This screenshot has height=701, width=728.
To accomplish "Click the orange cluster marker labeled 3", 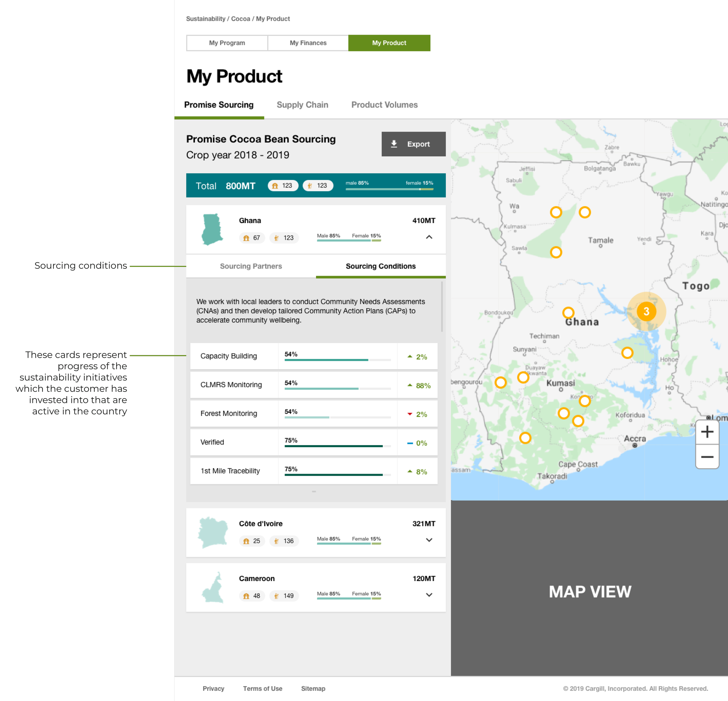I will (x=646, y=311).
